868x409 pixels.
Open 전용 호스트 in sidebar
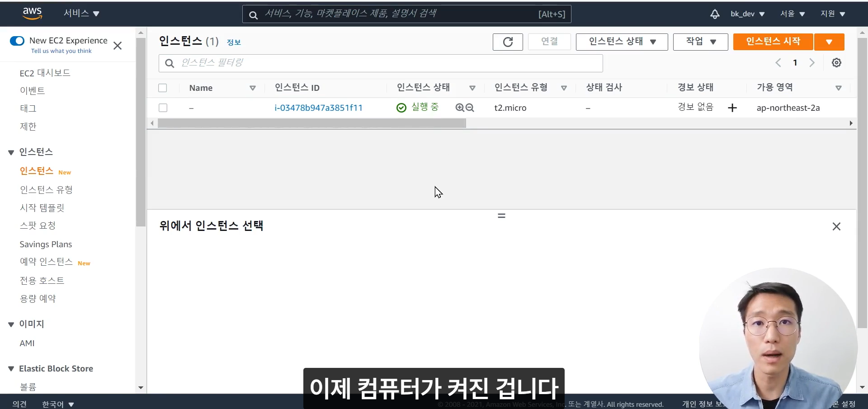click(42, 281)
